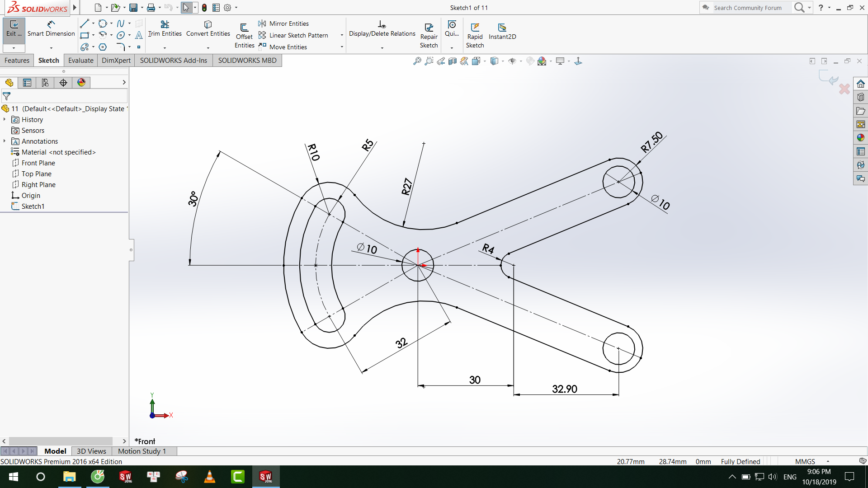The image size is (868, 488).
Task: Switch to the DimXpert tab
Action: pyautogui.click(x=116, y=61)
